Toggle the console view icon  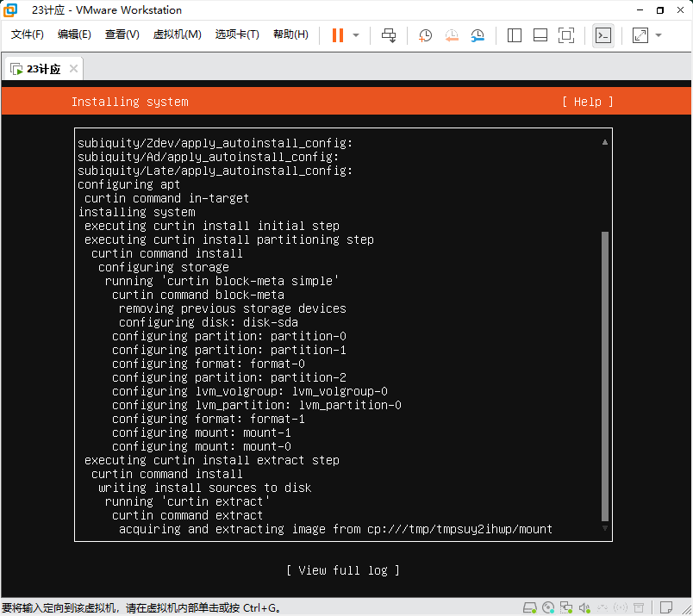[603, 35]
